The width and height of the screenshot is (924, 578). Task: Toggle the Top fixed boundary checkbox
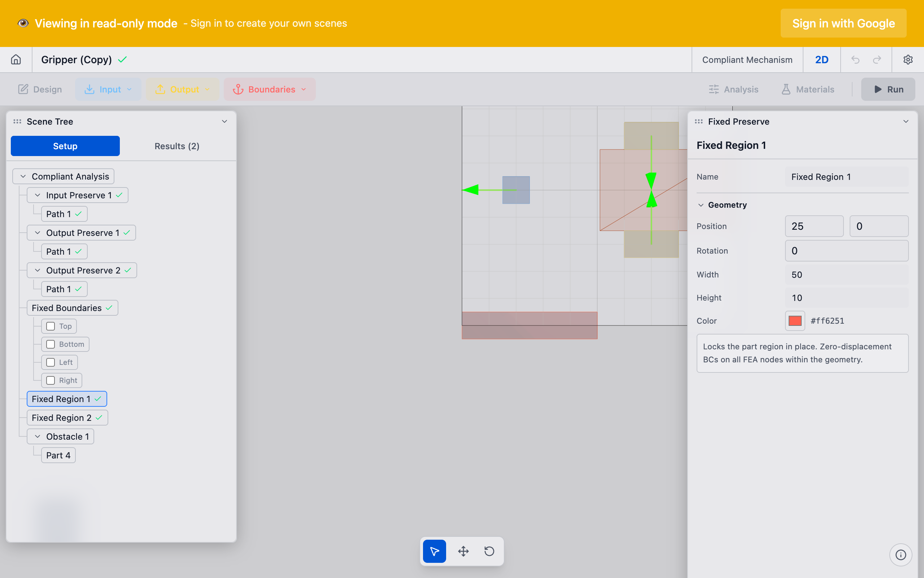pos(51,326)
